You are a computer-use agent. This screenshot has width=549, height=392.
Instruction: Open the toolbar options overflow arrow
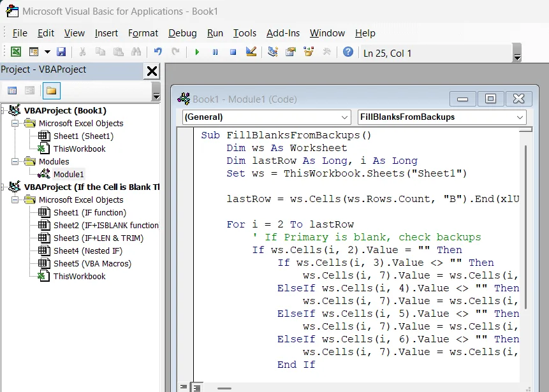(x=516, y=53)
